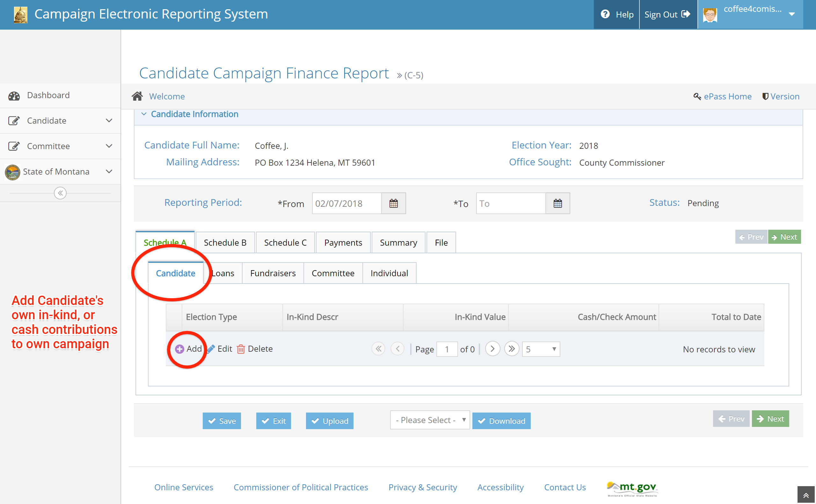Open rows-per-page dropdown showing 5
This screenshot has width=816, height=504.
[541, 349]
